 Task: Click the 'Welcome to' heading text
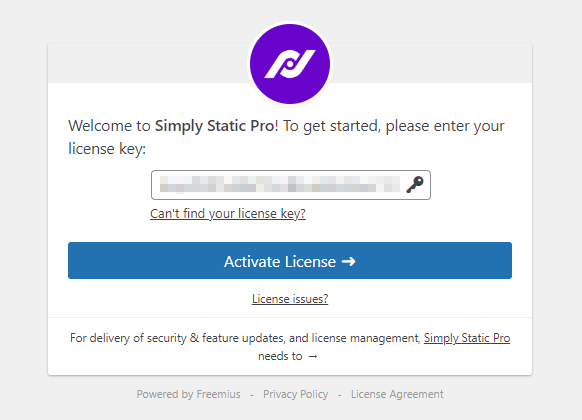click(x=109, y=126)
